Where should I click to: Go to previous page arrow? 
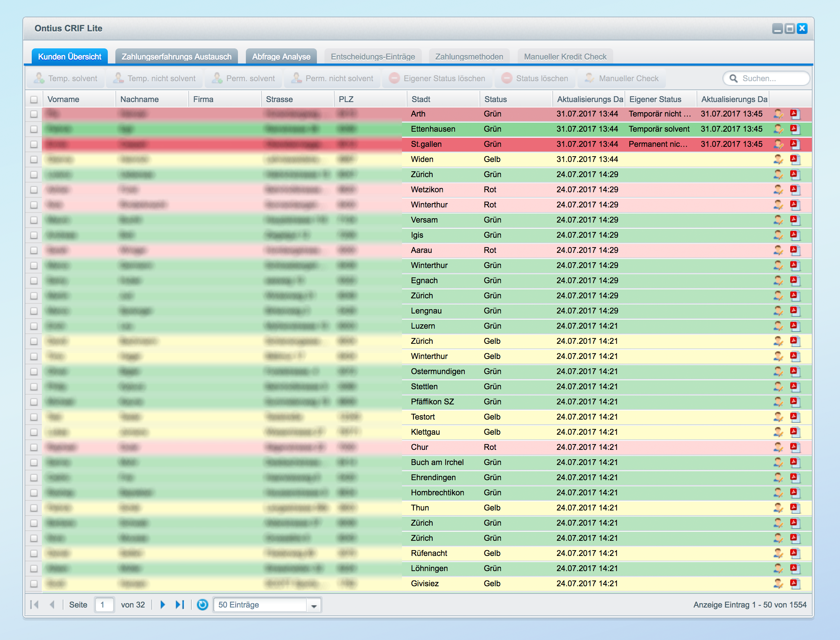[53, 605]
